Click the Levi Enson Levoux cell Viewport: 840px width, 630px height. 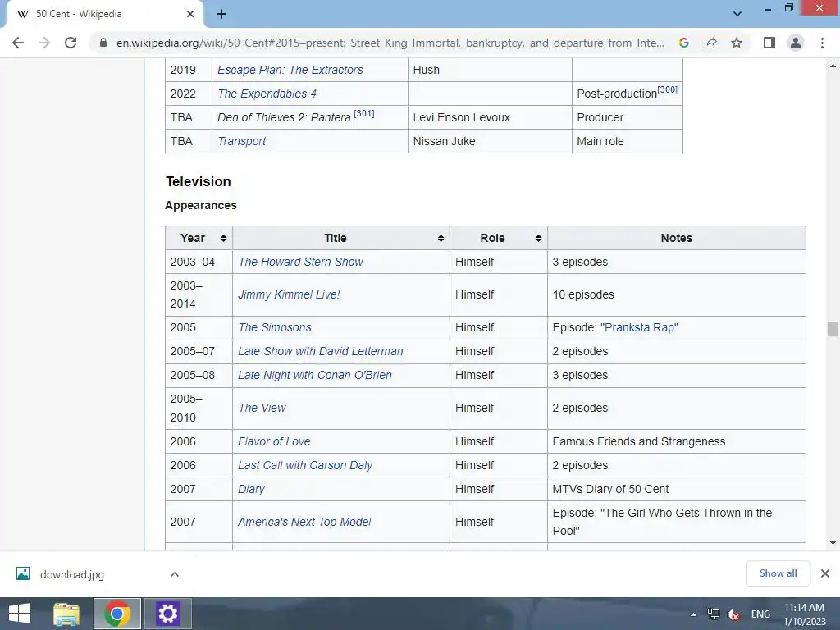pyautogui.click(x=490, y=117)
